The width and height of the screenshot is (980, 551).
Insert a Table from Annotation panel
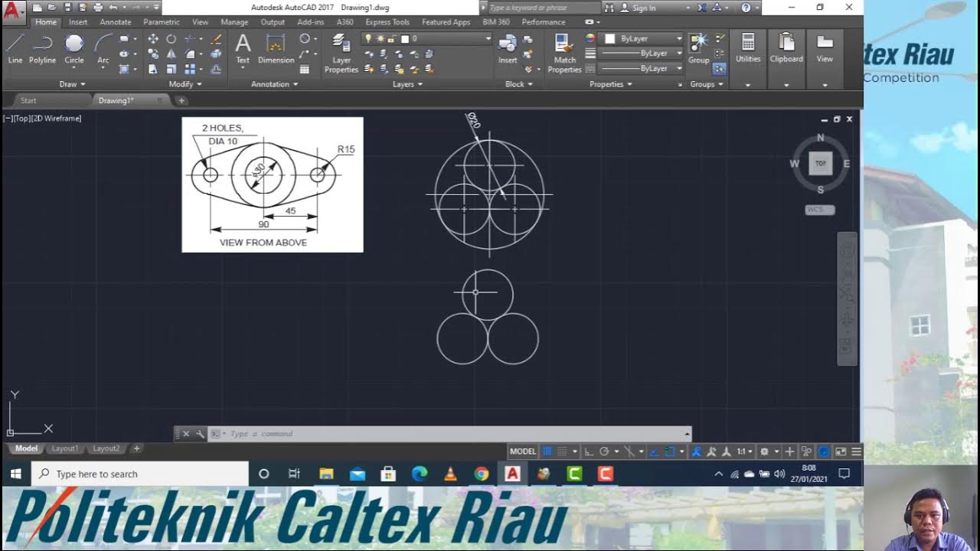(305, 69)
